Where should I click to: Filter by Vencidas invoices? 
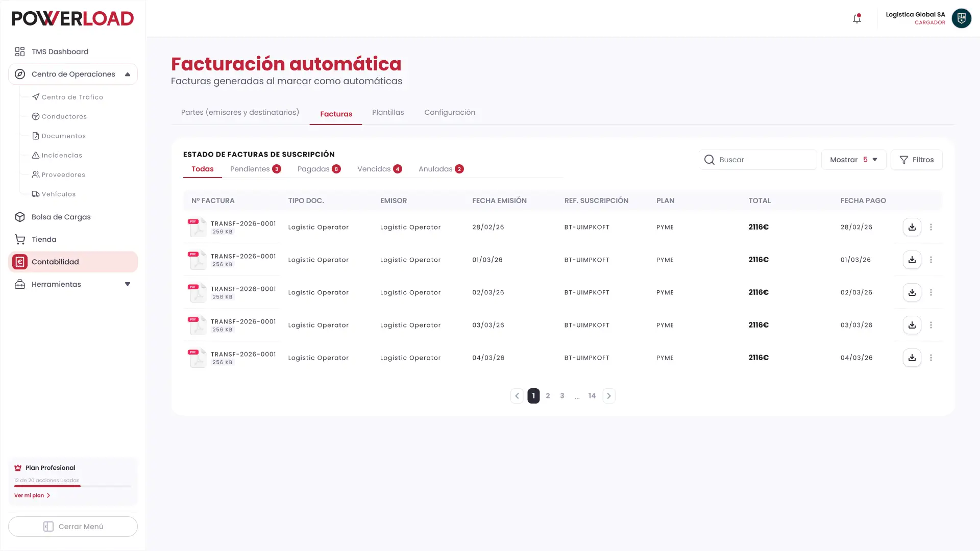click(x=380, y=169)
